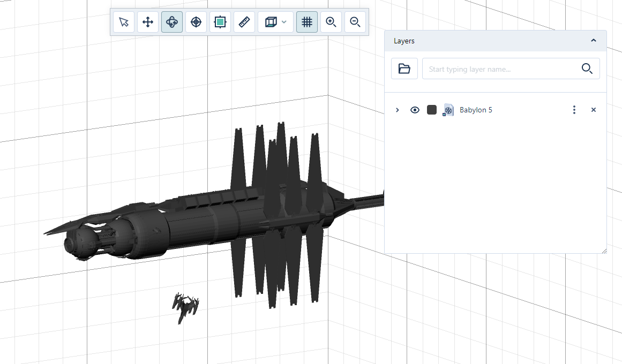Hide the Babylon 5 layer via eye icon
The image size is (622, 364).
415,110
